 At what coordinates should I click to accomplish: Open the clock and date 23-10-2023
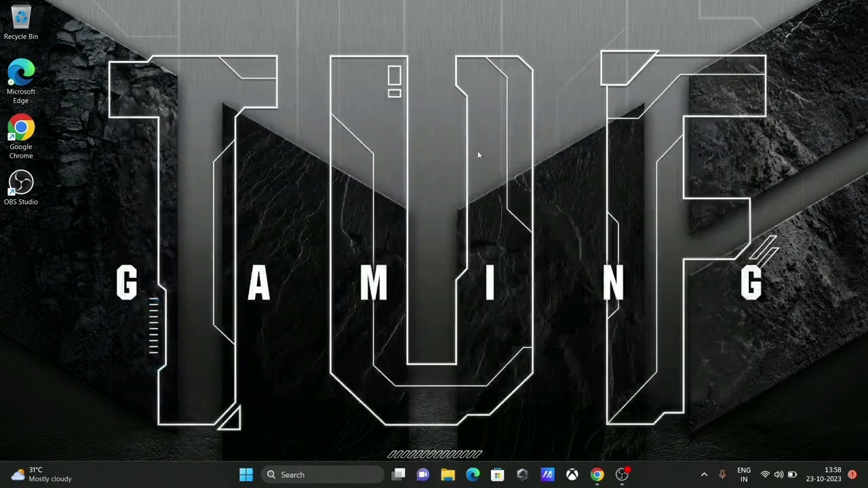pos(824,474)
